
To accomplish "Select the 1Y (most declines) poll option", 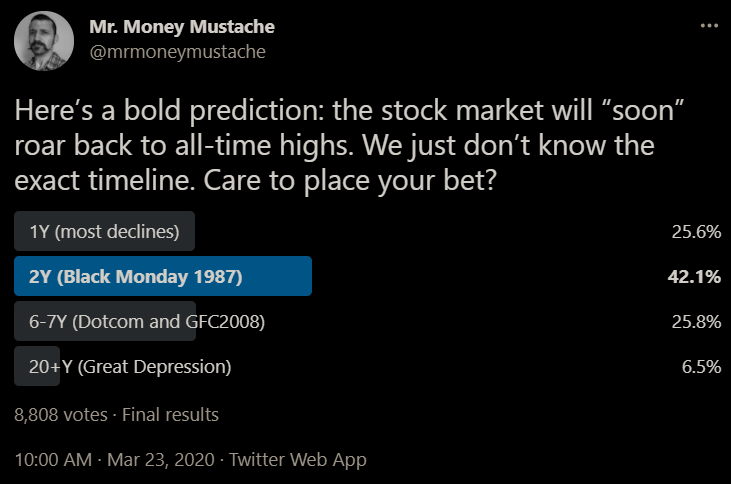I will click(x=104, y=232).
